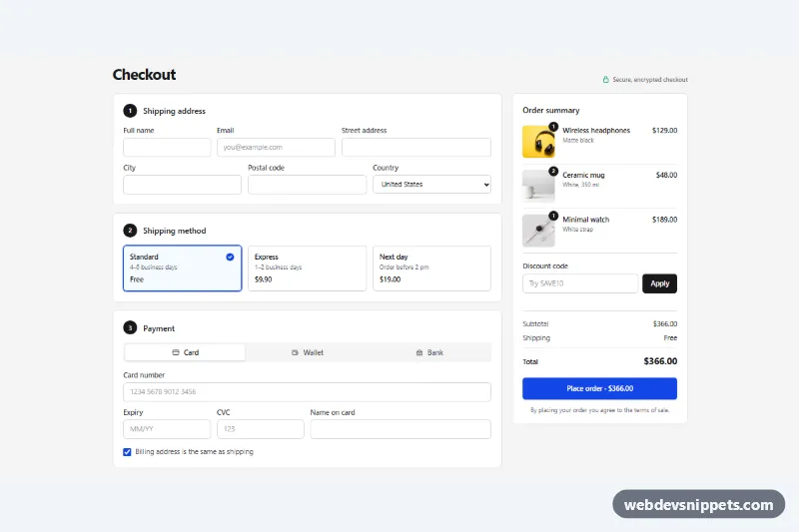Click Secure, encrypted checkout text
The height and width of the screenshot is (532, 799).
pyautogui.click(x=650, y=80)
